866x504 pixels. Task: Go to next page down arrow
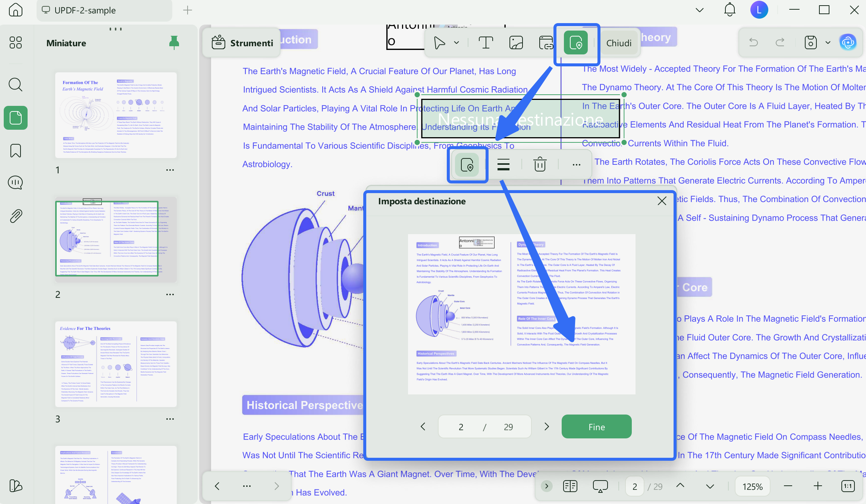710,486
